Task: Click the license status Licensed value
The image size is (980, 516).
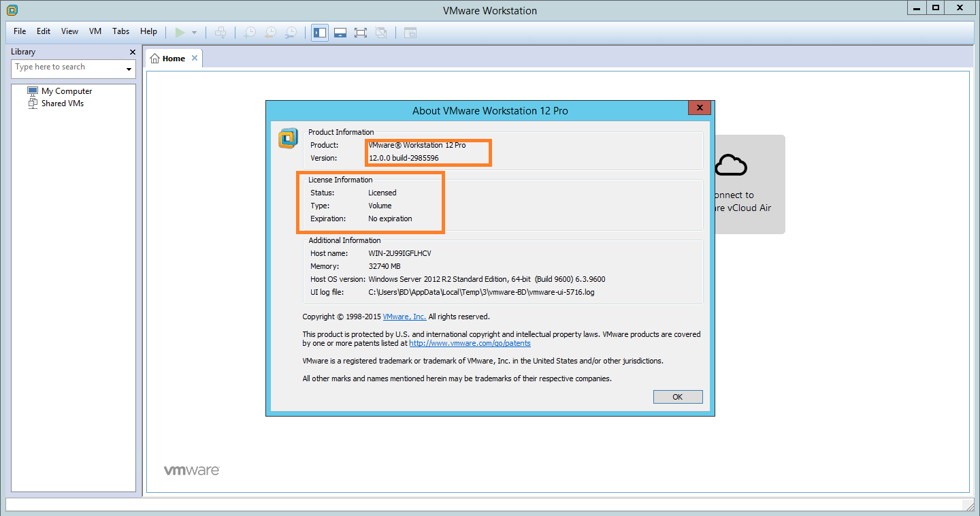Action: 382,193
